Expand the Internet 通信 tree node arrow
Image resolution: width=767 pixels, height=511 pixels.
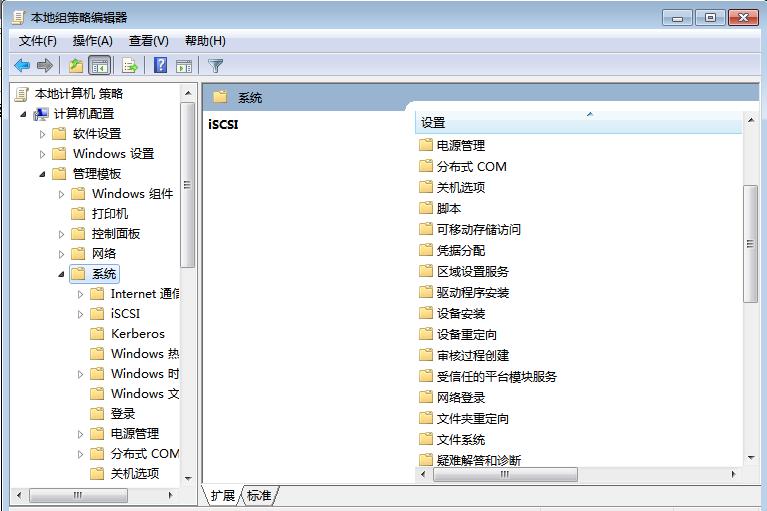[x=80, y=294]
